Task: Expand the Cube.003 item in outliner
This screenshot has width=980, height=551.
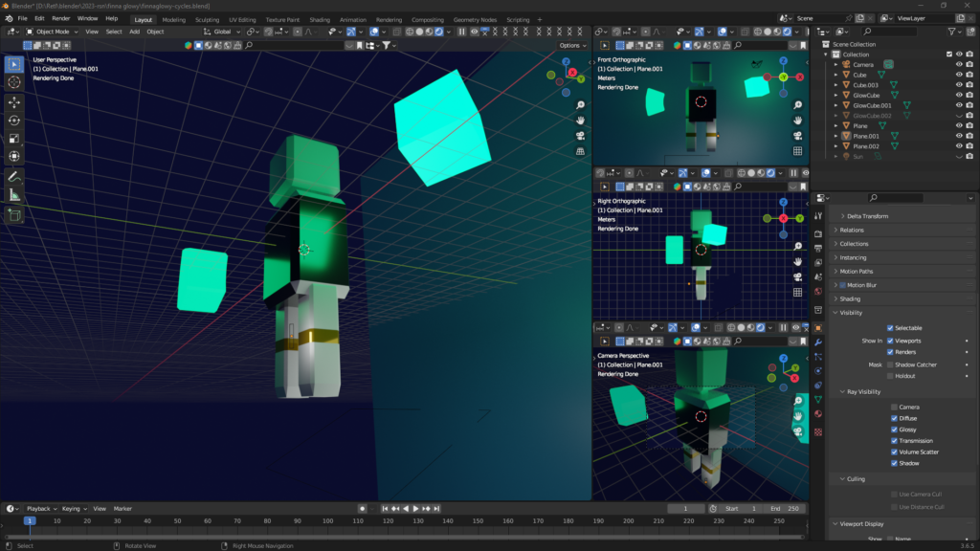Action: tap(835, 85)
